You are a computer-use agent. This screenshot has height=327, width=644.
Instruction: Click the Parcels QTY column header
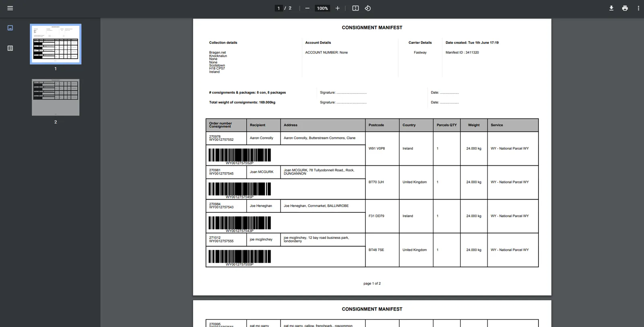click(447, 125)
